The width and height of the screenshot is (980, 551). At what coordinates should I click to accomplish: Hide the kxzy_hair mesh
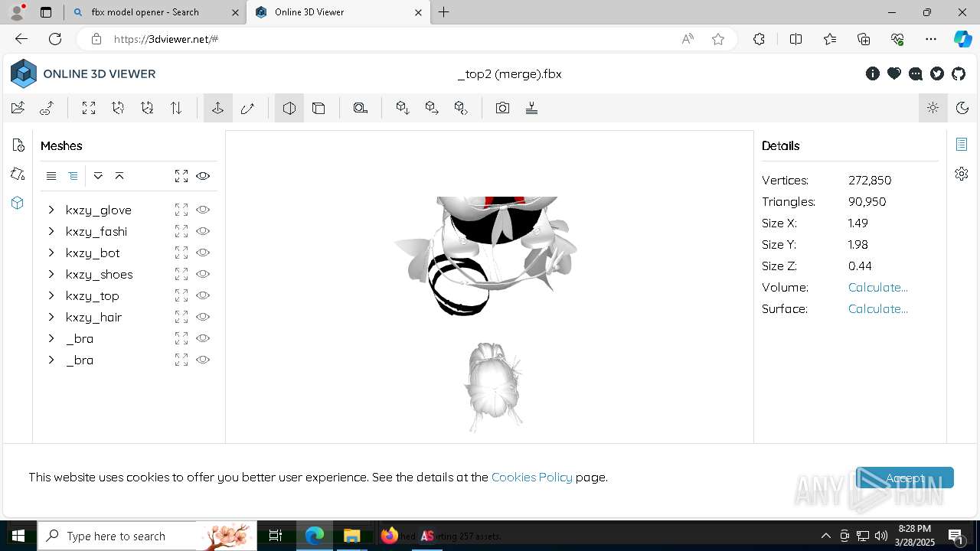click(203, 317)
